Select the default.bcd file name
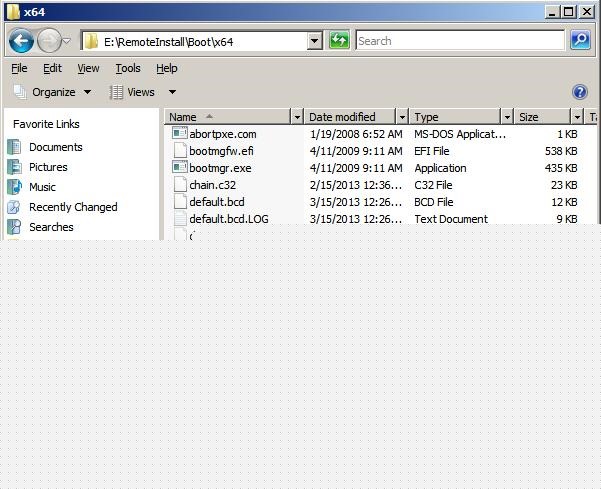 [x=217, y=202]
